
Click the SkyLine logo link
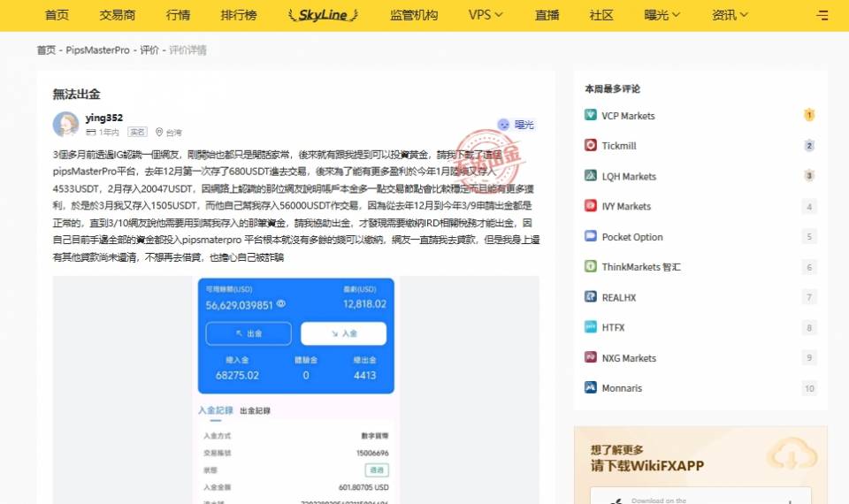click(324, 15)
